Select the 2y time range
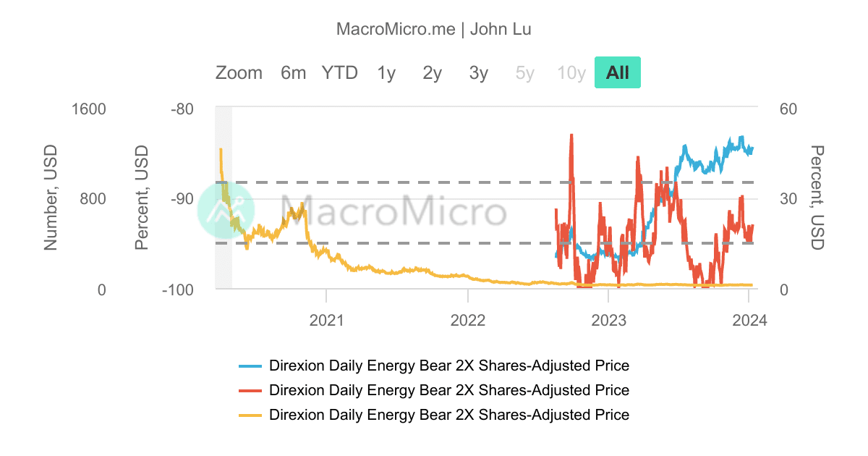The height and width of the screenshot is (456, 868). [x=430, y=72]
